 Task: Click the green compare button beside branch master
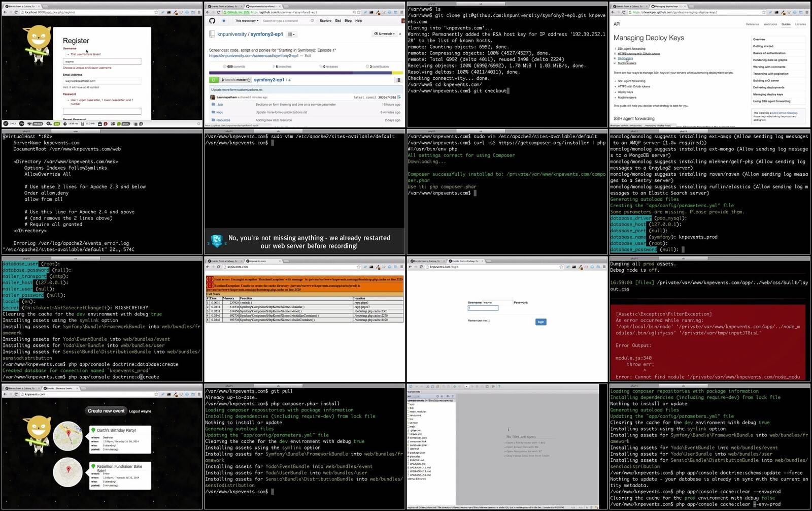214,80
